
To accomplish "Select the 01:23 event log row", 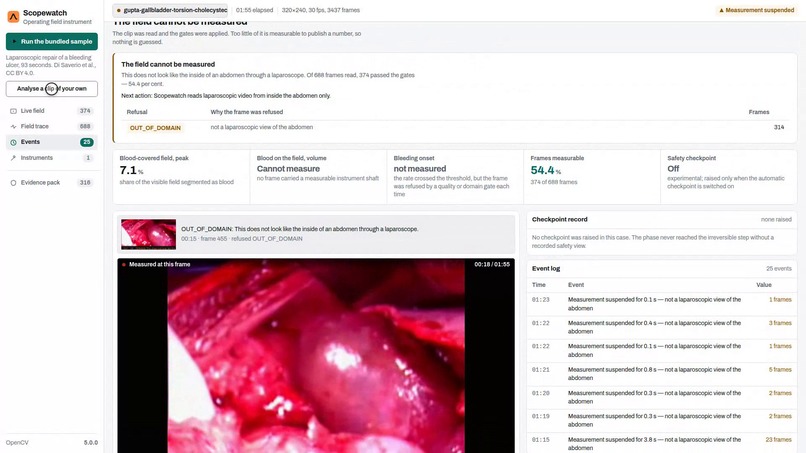I will tap(662, 304).
